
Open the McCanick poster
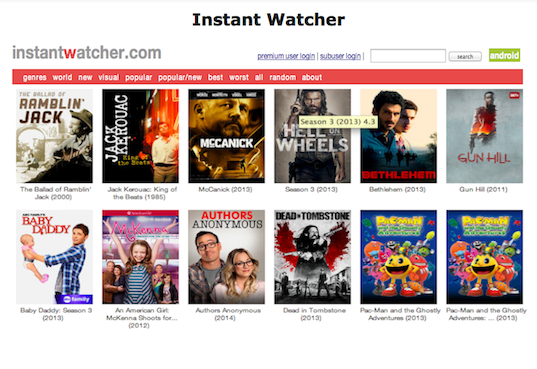click(226, 136)
